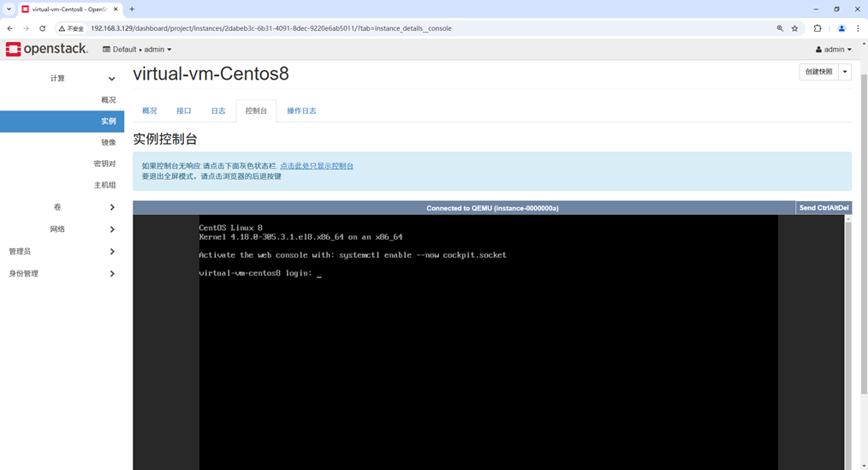Select 实例 in the sidebar
The width and height of the screenshot is (868, 470).
62,122
